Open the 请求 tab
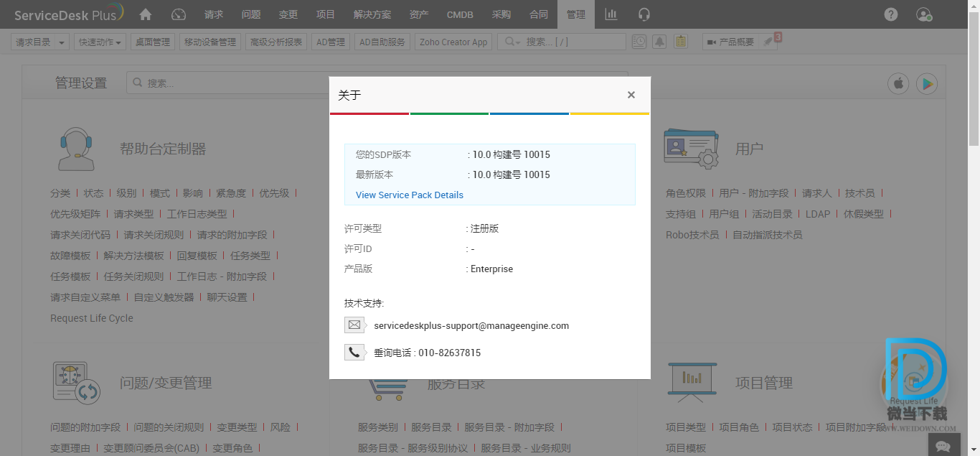980x456 pixels. [214, 14]
